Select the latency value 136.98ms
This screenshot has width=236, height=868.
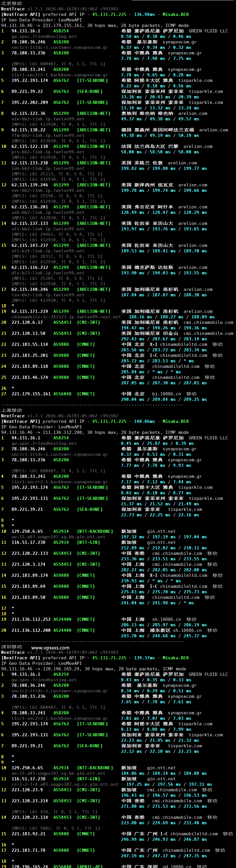click(x=144, y=14)
